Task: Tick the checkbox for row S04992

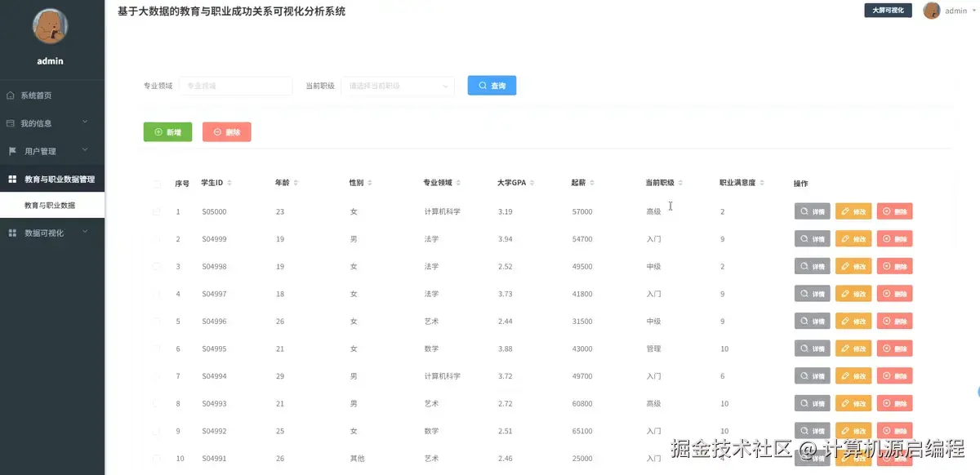Action: click(x=157, y=431)
